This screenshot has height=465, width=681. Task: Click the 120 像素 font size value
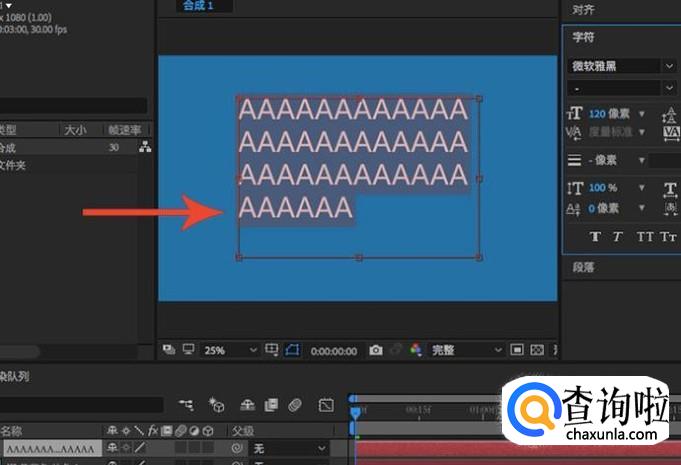pyautogui.click(x=609, y=114)
